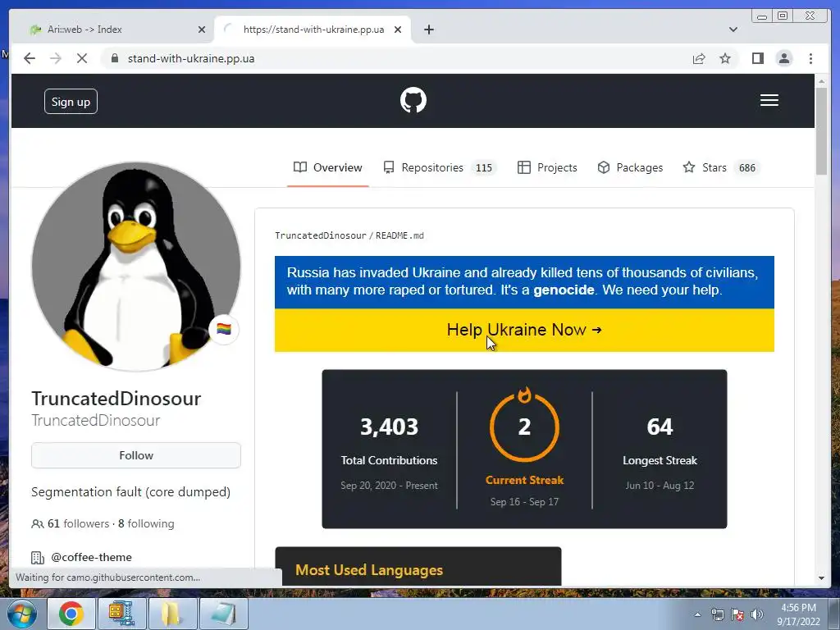Go back with the browser back arrow

[x=30, y=58]
